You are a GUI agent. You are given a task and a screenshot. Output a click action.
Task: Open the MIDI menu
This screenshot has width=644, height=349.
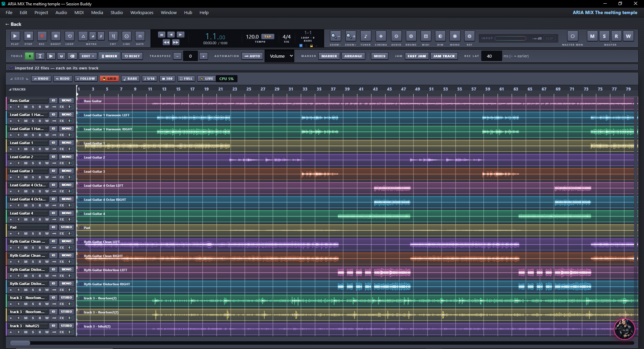pyautogui.click(x=79, y=12)
